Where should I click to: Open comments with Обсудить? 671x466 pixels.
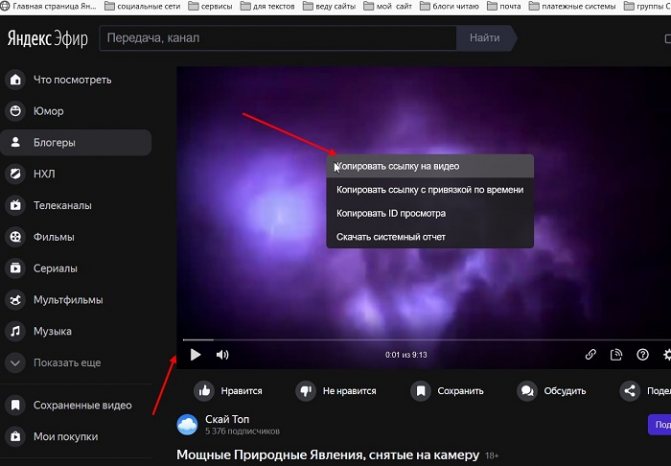point(551,391)
